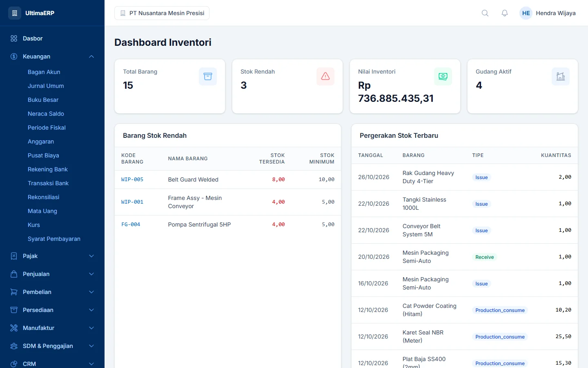Expand the Persediaan menu chevron
The height and width of the screenshot is (368, 588).
91,310
